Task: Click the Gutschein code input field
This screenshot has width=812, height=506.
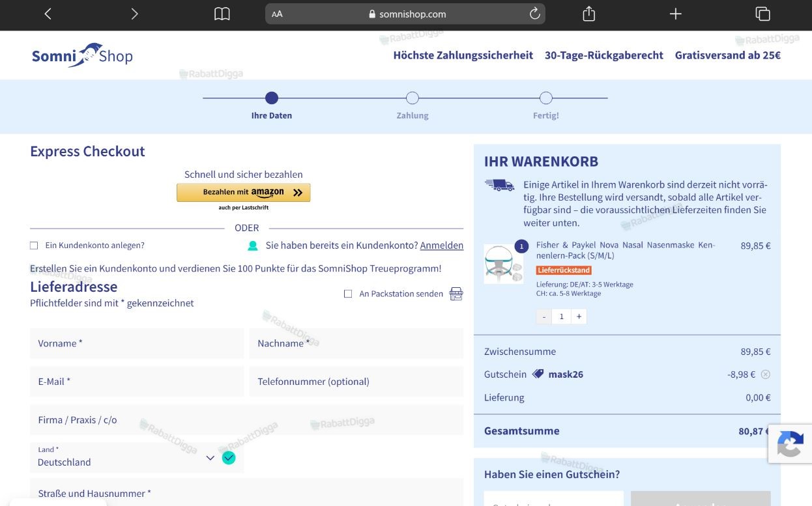Action: 554,499
